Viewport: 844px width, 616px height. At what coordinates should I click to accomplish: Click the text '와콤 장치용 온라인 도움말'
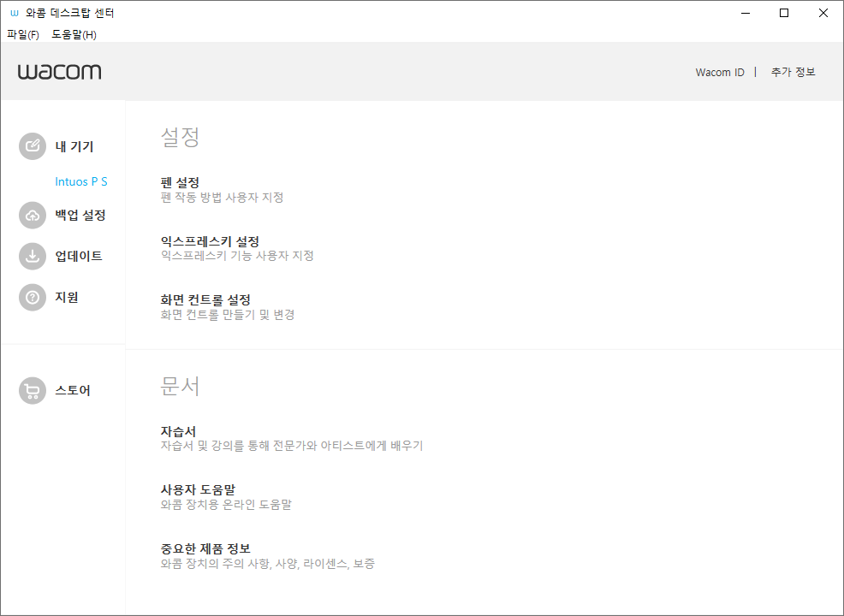click(x=225, y=505)
